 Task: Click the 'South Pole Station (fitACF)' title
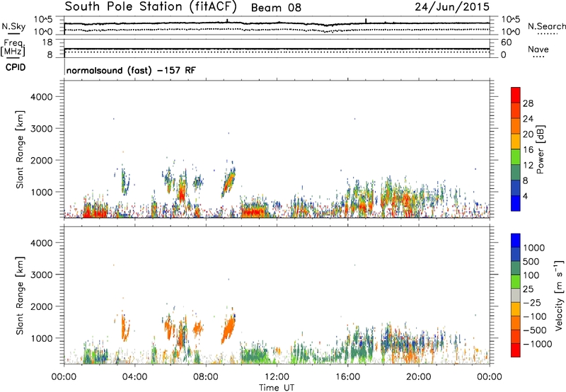[151, 6]
